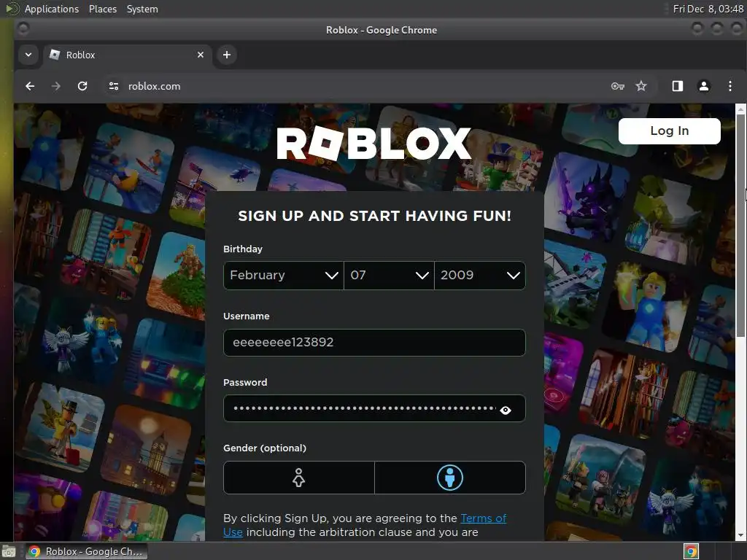Open the tab search dropdown arrow
The width and height of the screenshot is (747, 560).
pos(28,55)
